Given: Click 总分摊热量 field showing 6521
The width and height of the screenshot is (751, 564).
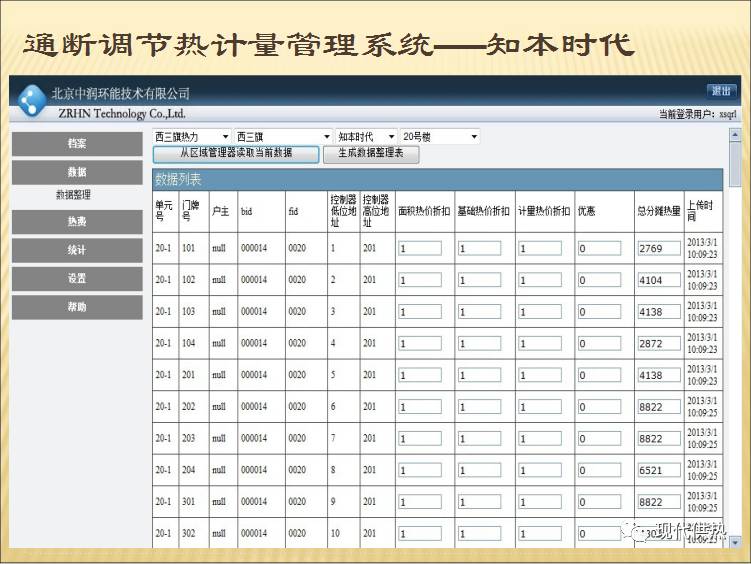Looking at the screenshot, I should (659, 470).
